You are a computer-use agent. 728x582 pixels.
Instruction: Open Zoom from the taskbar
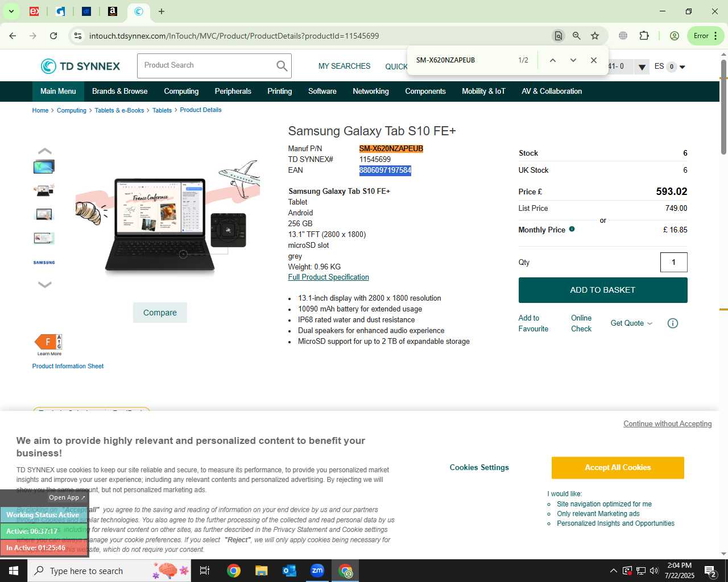click(317, 571)
